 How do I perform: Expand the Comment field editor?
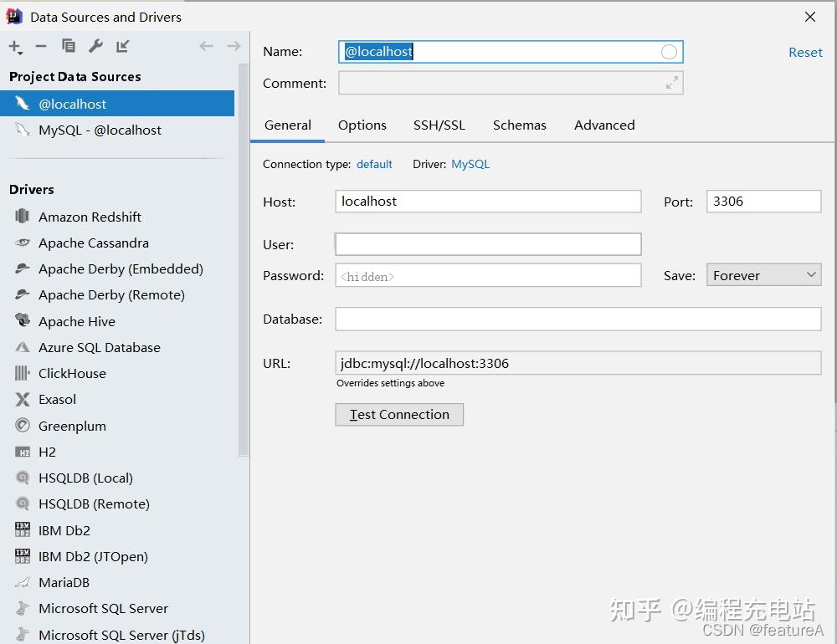(672, 83)
